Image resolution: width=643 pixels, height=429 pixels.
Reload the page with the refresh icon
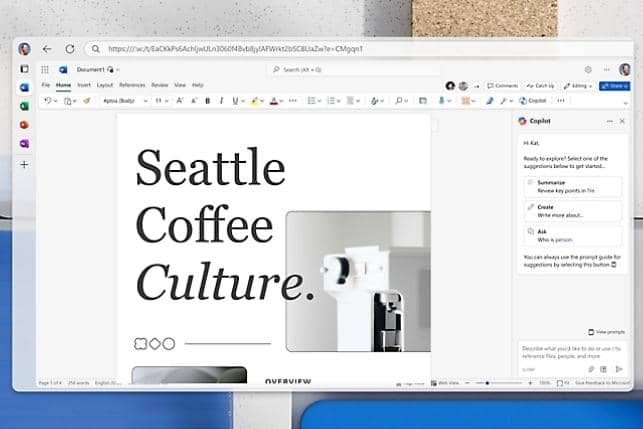tap(70, 49)
